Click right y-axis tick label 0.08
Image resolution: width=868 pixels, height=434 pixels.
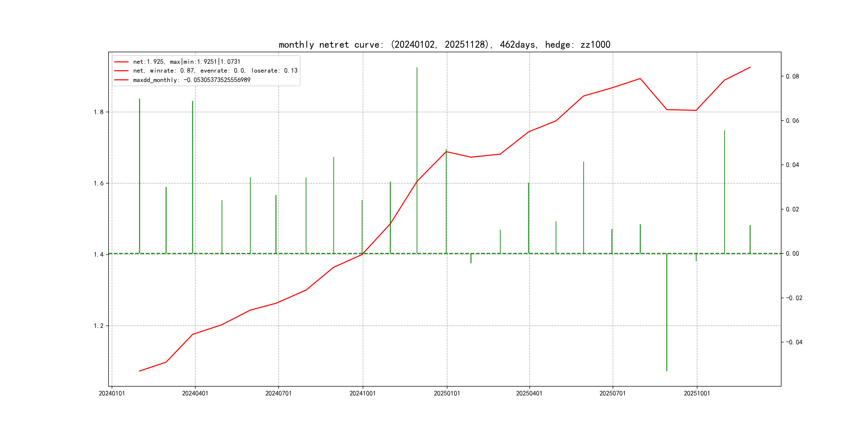[x=792, y=77]
